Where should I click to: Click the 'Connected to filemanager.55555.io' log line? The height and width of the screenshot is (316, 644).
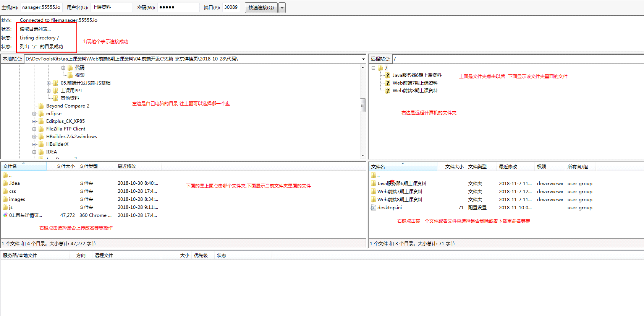point(58,20)
